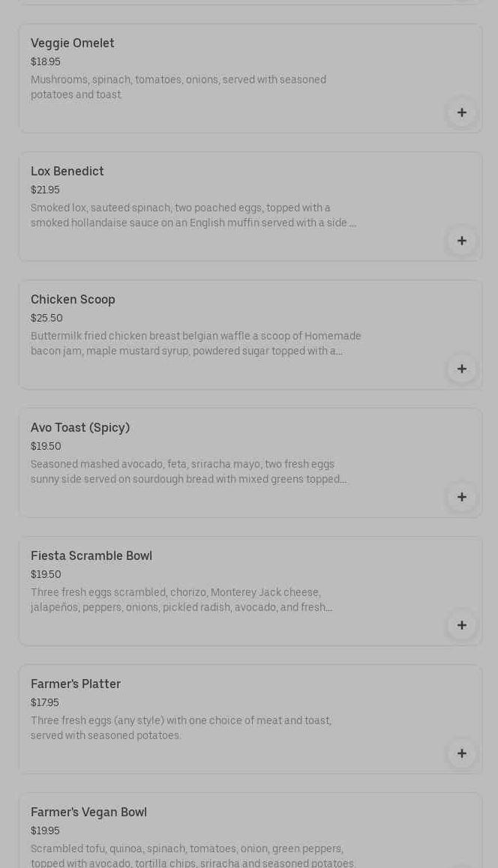Click the Veggie Omelet description text
The image size is (498, 868).
(178, 87)
